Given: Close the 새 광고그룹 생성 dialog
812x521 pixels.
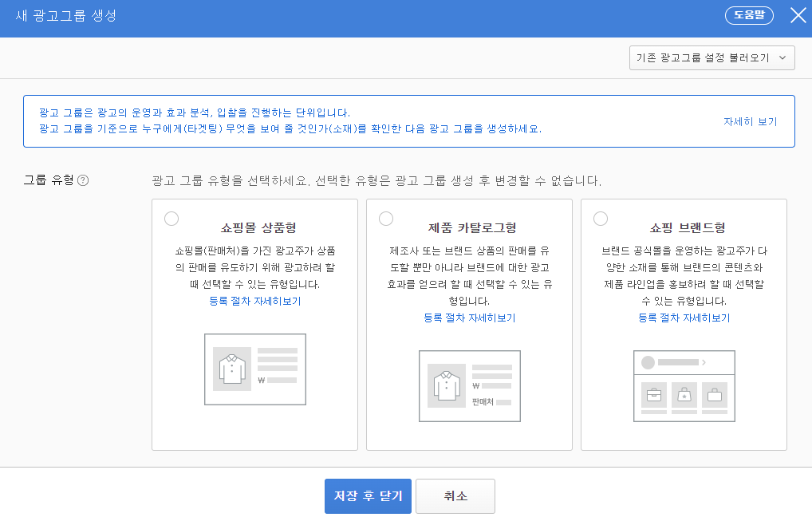Looking at the screenshot, I should coord(798,15).
